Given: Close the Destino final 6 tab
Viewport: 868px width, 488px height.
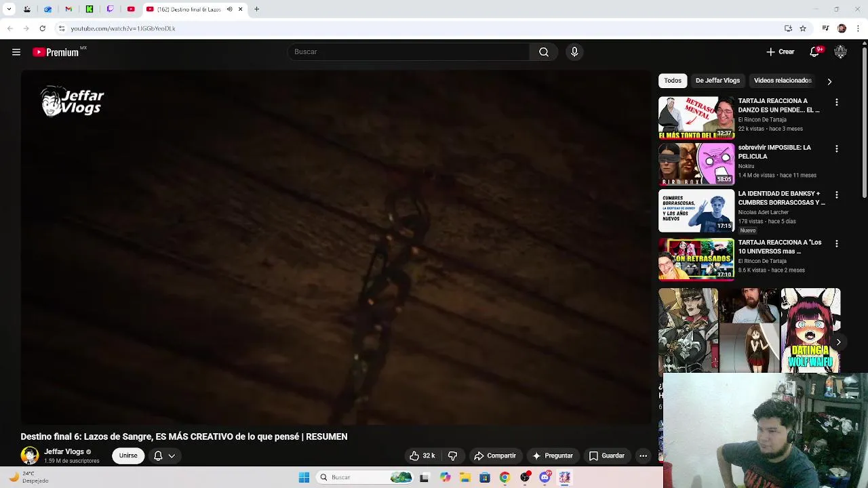Looking at the screenshot, I should [240, 9].
